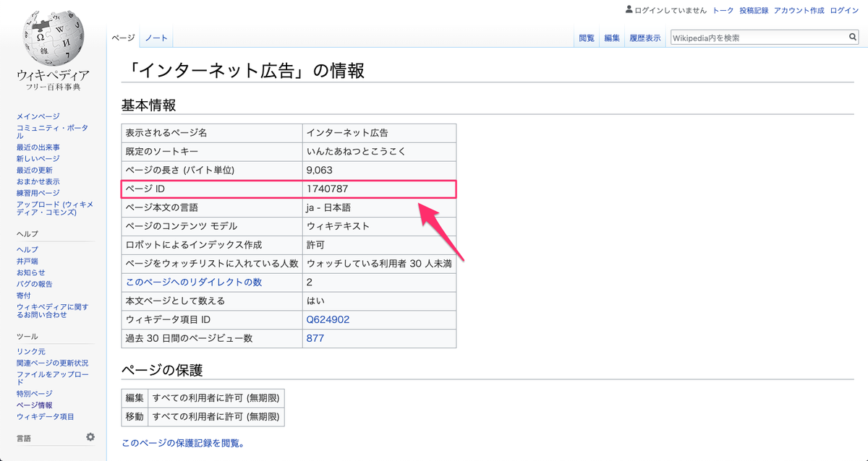Click the ページ ID label cell
Viewport: 868px width, 461px height.
click(212, 189)
